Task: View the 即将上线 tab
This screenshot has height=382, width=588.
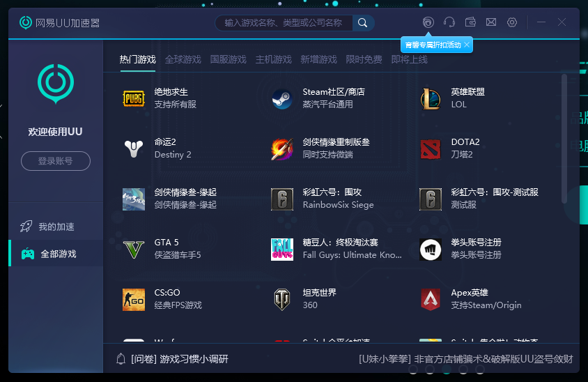Action: [409, 59]
